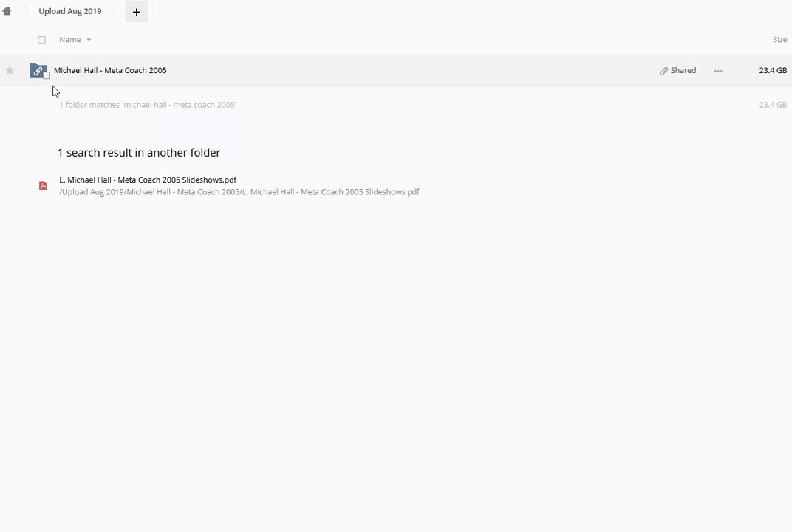Open folder Michael Hall - Meta Coach 2005

click(x=110, y=70)
